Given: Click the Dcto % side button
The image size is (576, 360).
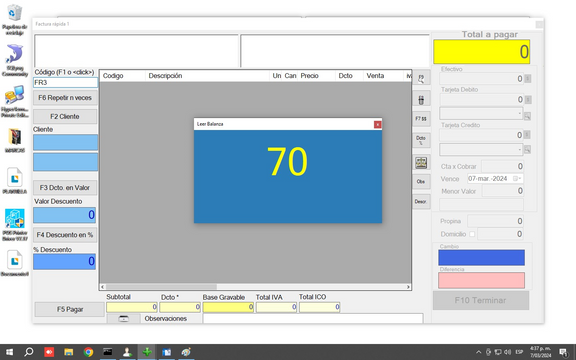Looking at the screenshot, I should coord(421,140).
